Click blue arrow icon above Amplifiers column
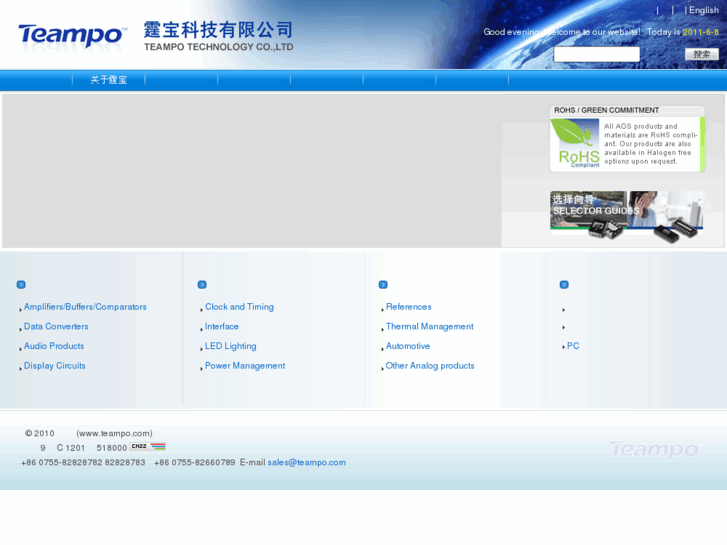The height and width of the screenshot is (545, 727). click(21, 284)
